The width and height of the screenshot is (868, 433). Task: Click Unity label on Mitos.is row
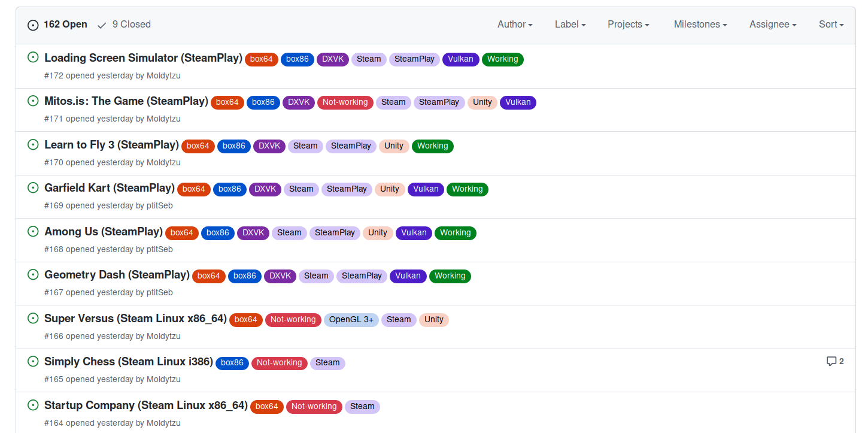(482, 102)
